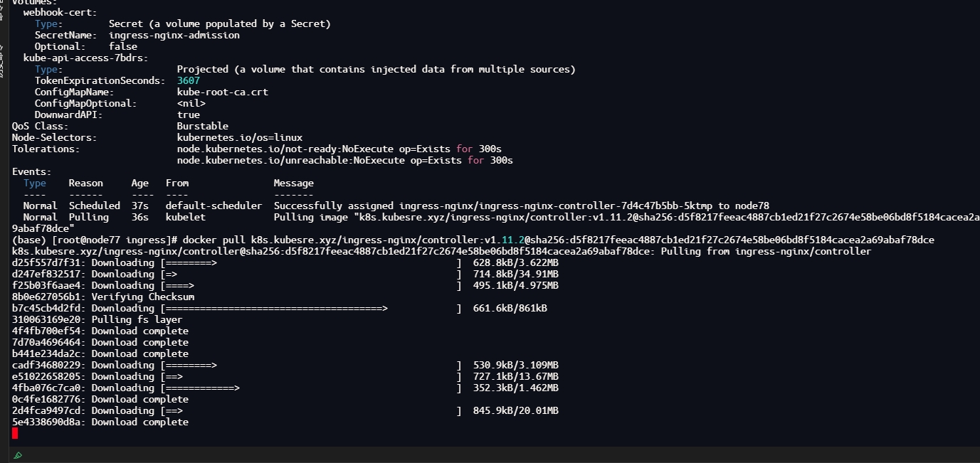Click the kube-api-access-7bdrs volume name
Image resolution: width=980 pixels, height=463 pixels.
tap(85, 58)
